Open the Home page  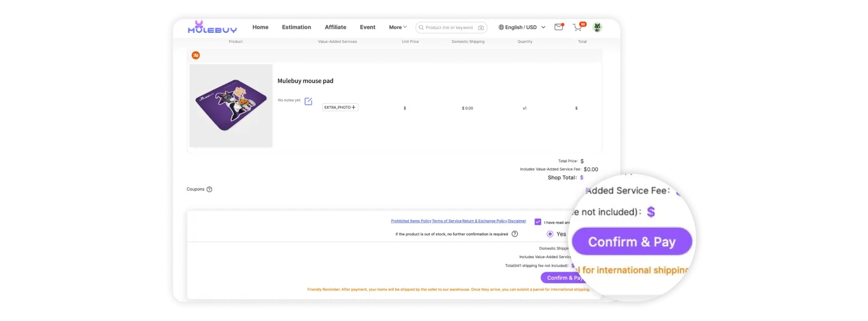[260, 27]
